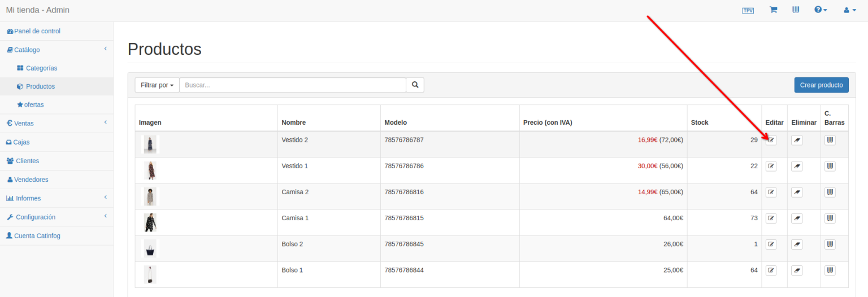Open the TPV point-of-sale icon

click(748, 10)
